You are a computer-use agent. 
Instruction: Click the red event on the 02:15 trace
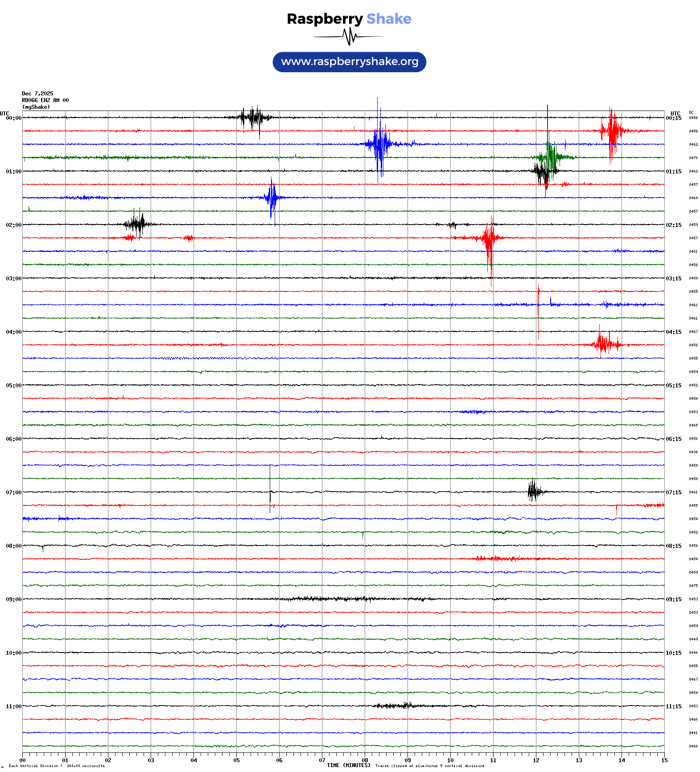pos(489,238)
